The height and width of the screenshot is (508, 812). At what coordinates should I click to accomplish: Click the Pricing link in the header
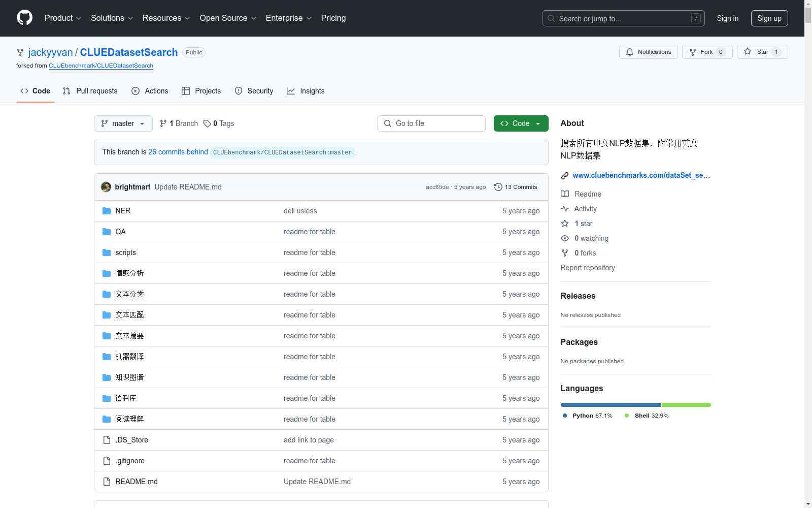click(x=333, y=18)
